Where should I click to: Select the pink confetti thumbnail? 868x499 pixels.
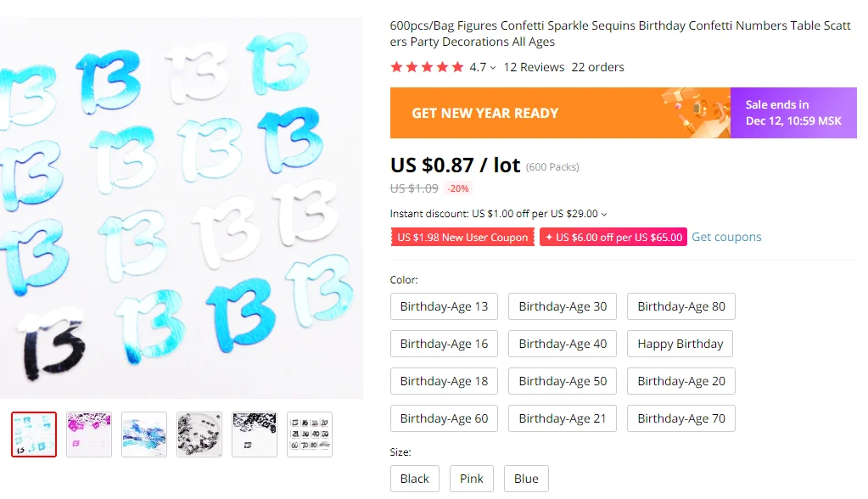point(89,435)
